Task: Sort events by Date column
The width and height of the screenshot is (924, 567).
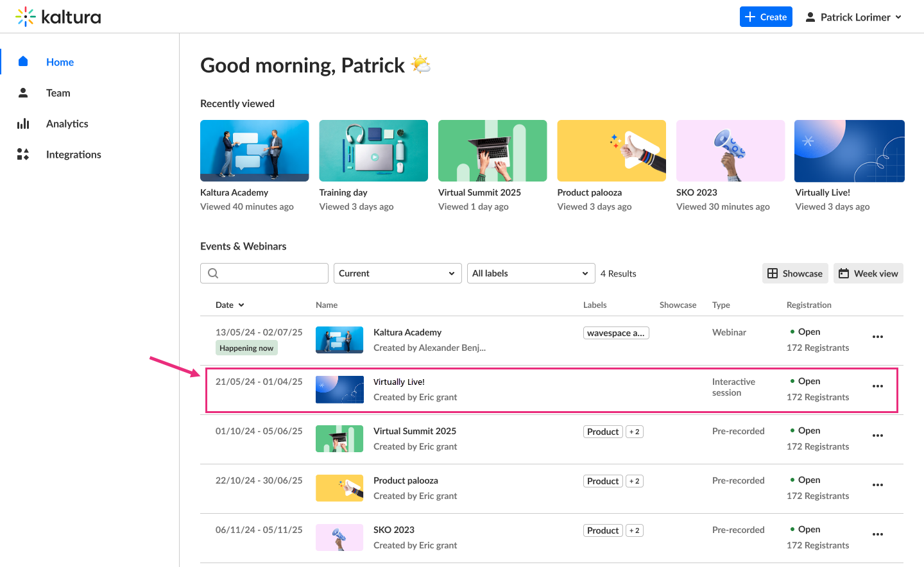Action: pyautogui.click(x=230, y=305)
